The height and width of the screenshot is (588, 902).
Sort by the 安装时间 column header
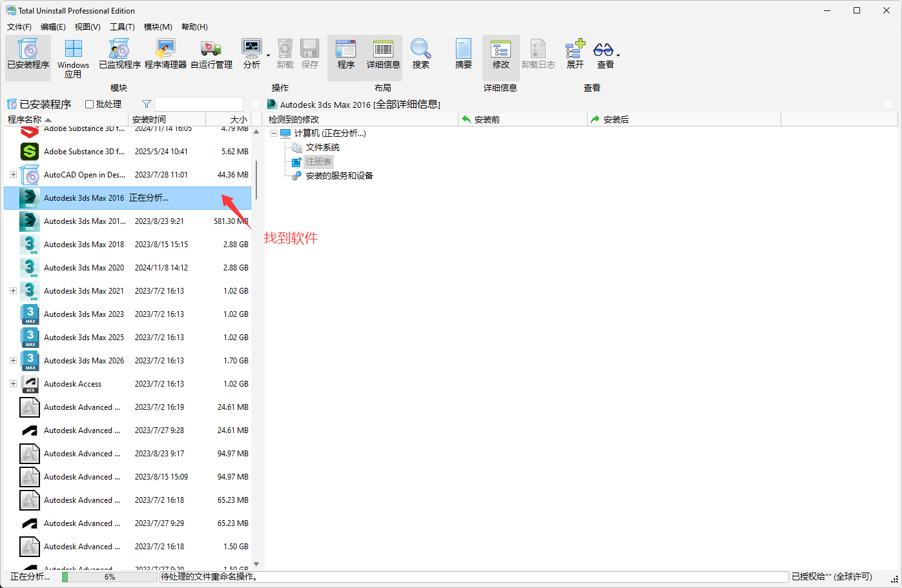pyautogui.click(x=167, y=119)
